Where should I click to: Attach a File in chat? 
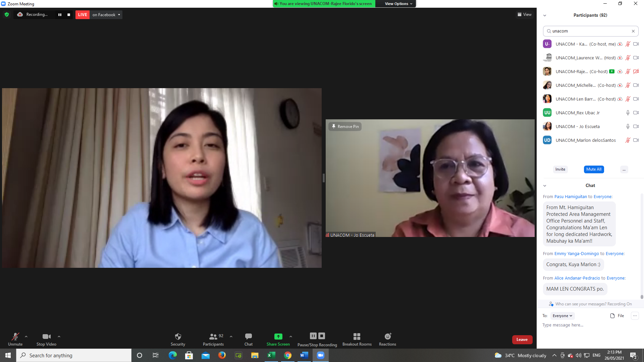point(617,316)
